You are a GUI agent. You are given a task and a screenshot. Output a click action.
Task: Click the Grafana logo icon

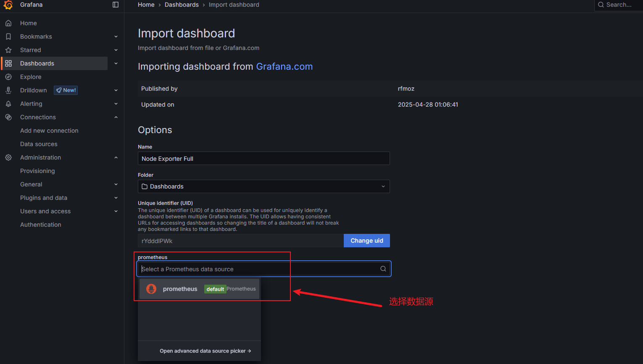click(x=8, y=5)
